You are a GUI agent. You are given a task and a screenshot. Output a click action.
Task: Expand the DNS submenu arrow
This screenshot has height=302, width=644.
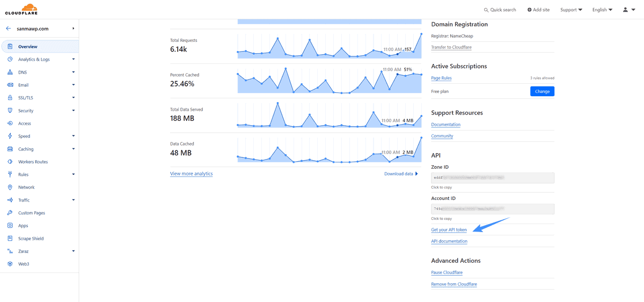coord(73,72)
